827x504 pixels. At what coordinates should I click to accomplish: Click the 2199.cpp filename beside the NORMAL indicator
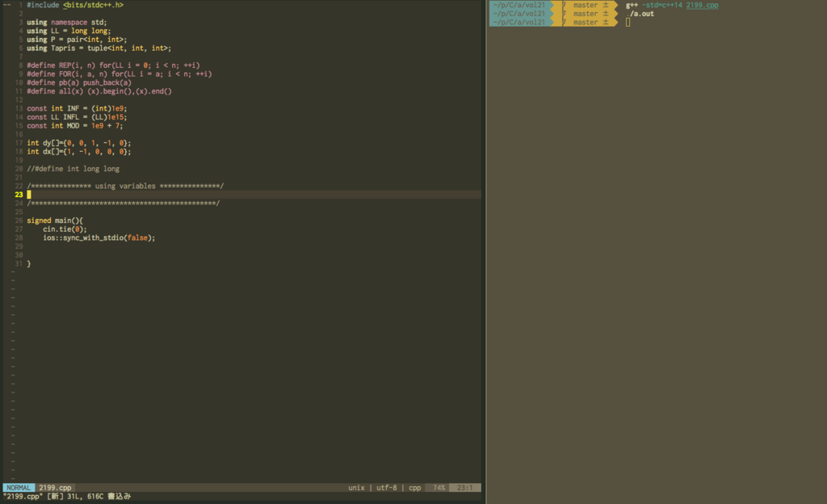(x=55, y=488)
